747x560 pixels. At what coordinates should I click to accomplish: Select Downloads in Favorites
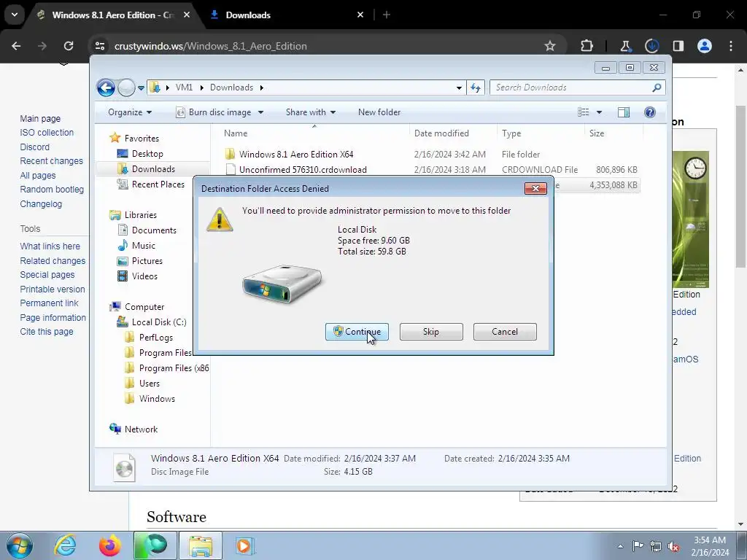point(153,169)
